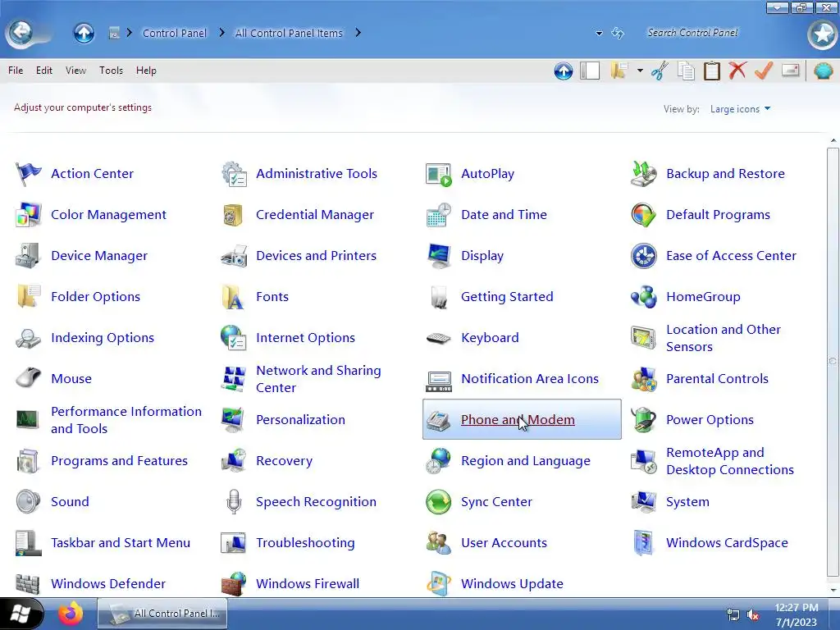The image size is (840, 630).
Task: Open the Credential Manager safe icon
Action: coord(233,215)
